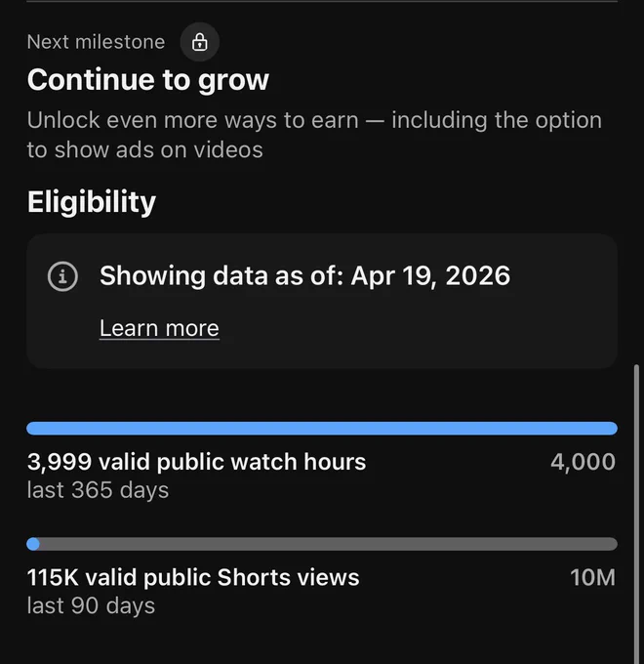The height and width of the screenshot is (664, 644).
Task: Click blue dot on Shorts progress bar
Action: pos(33,544)
